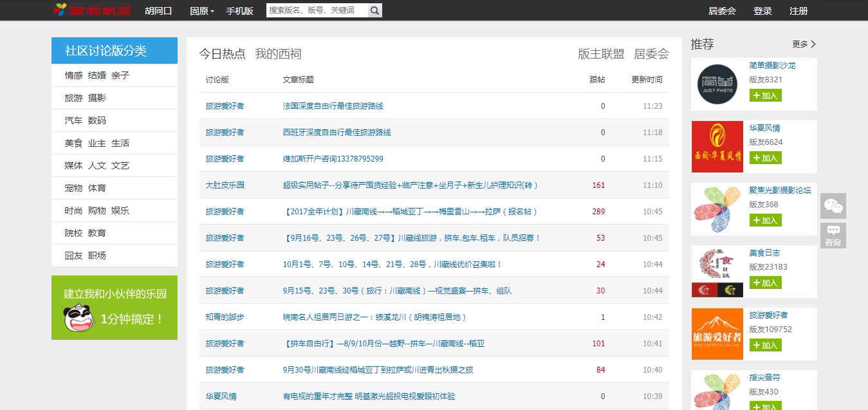Join the 简单摄影沙龙 group
This screenshot has height=410, width=868.
point(765,95)
